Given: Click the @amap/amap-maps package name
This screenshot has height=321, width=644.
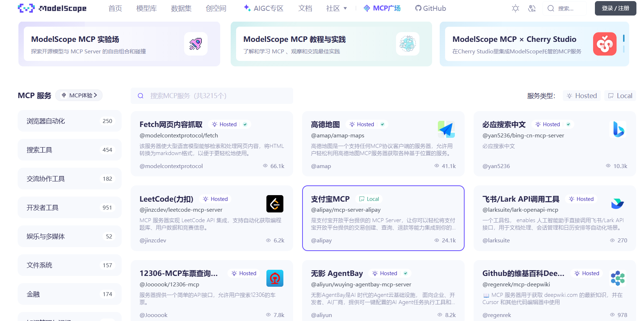Looking at the screenshot, I should [338, 136].
